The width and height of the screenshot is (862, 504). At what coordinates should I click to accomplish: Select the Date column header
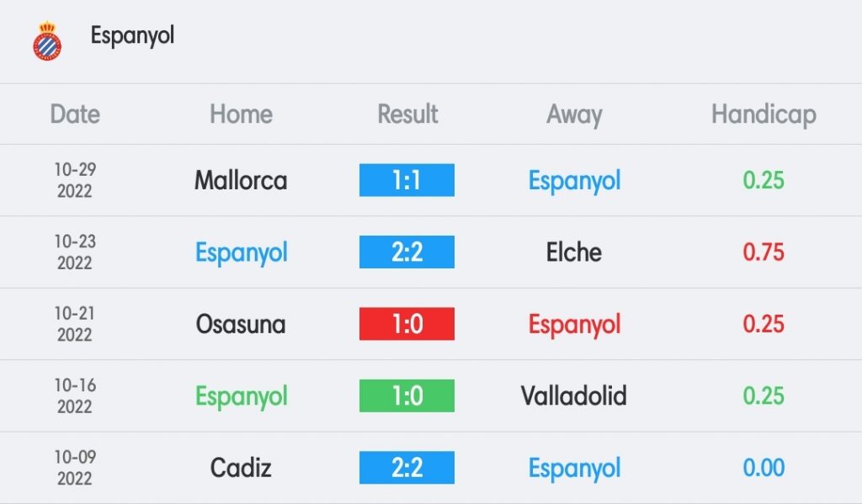click(x=75, y=114)
